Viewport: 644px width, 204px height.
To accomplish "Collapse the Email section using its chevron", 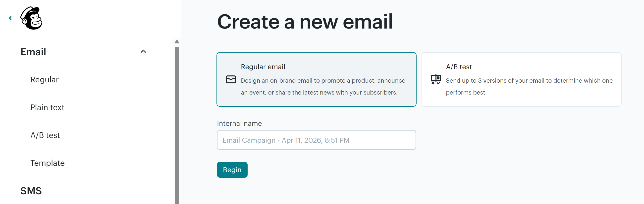I will point(143,52).
